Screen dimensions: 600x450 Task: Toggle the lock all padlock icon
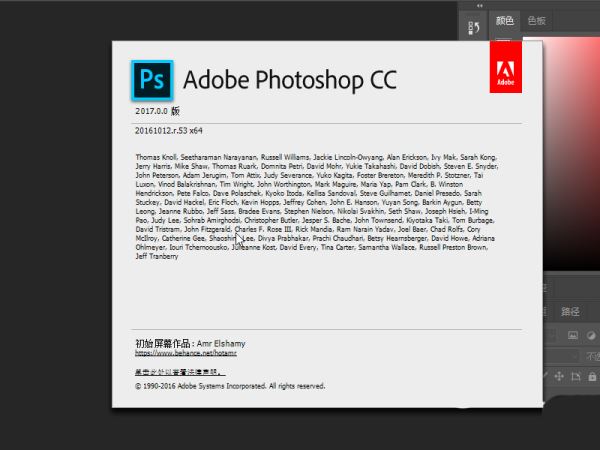[592, 377]
